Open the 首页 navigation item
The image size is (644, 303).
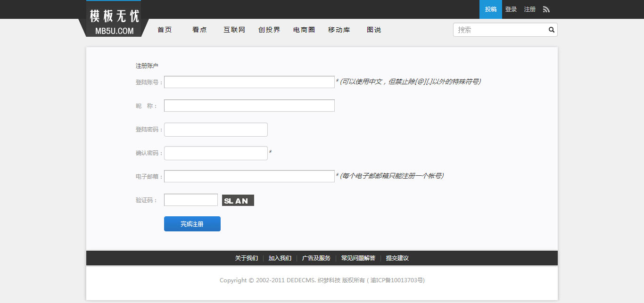[x=165, y=30]
